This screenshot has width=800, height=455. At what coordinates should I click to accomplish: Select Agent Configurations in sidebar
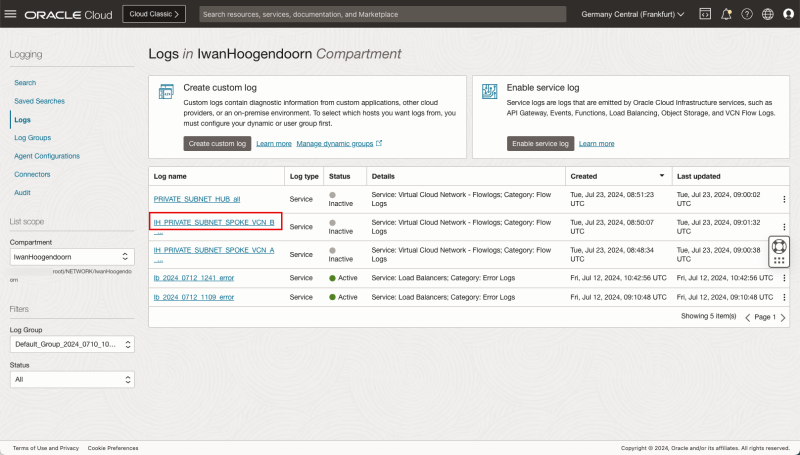click(x=47, y=156)
